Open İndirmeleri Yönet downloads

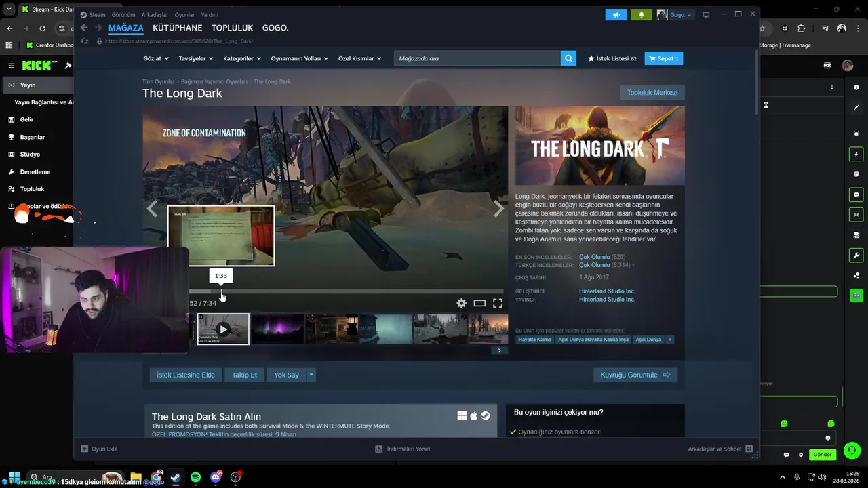tap(403, 449)
